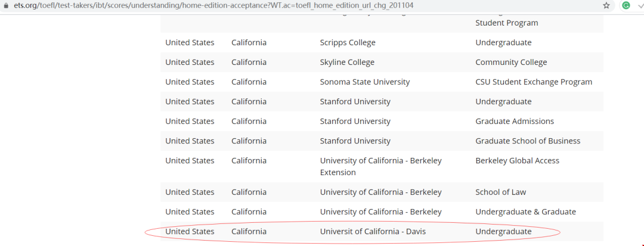Select University of California - Berkeley Extension
Image resolution: width=644 pixels, height=246 pixels.
380,166
